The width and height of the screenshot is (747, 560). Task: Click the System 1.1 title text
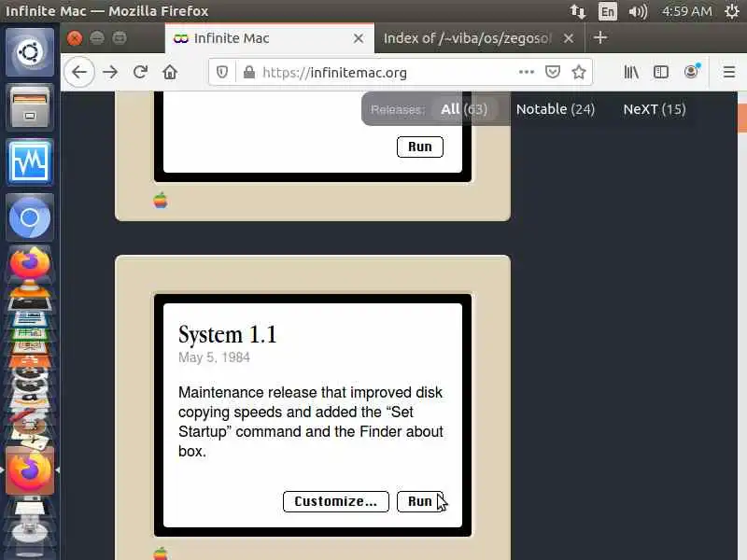coord(227,334)
